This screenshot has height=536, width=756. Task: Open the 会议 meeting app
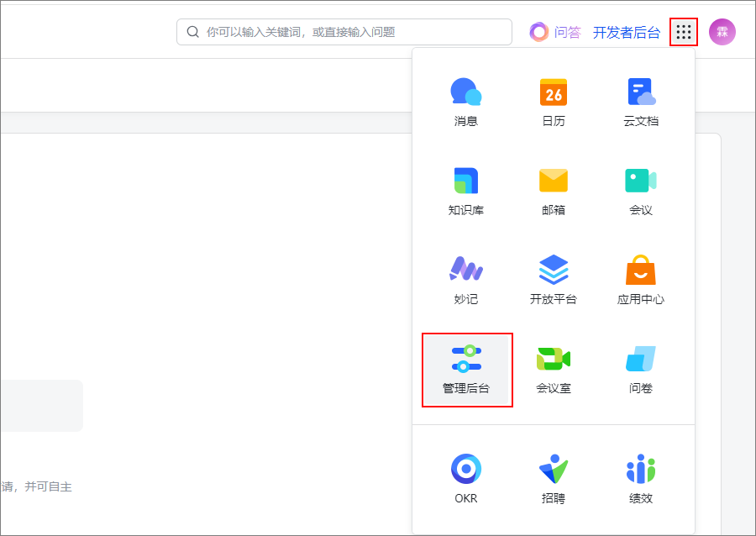click(641, 192)
